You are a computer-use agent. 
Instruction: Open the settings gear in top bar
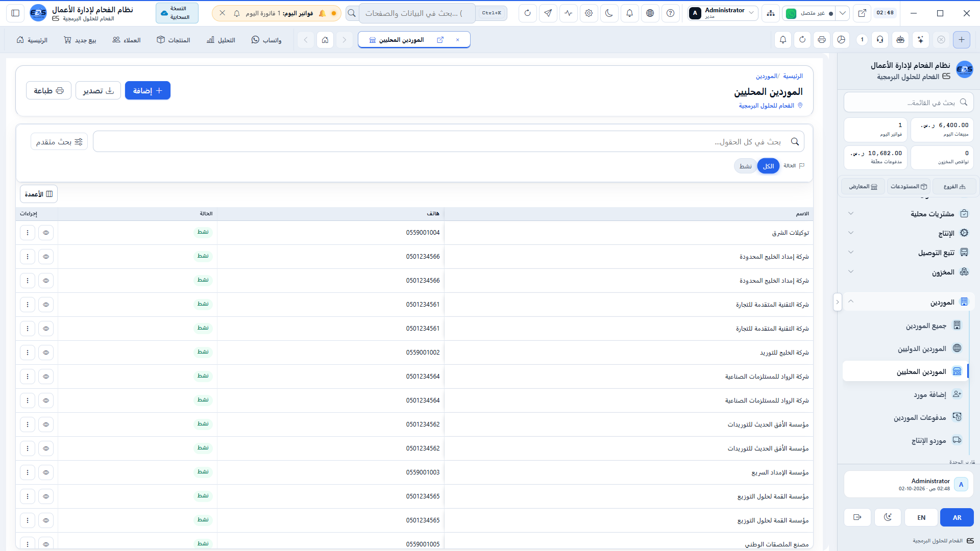(x=589, y=13)
